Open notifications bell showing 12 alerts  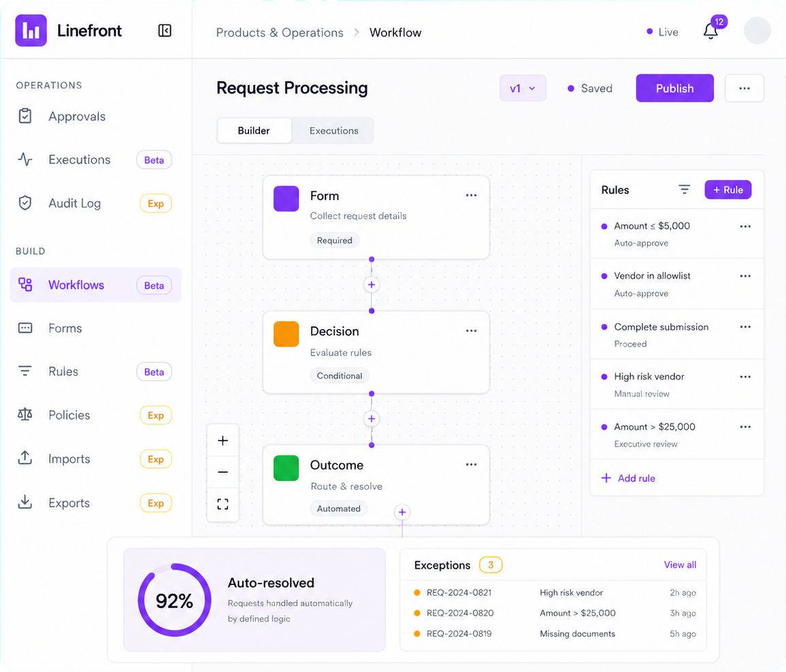[710, 31]
